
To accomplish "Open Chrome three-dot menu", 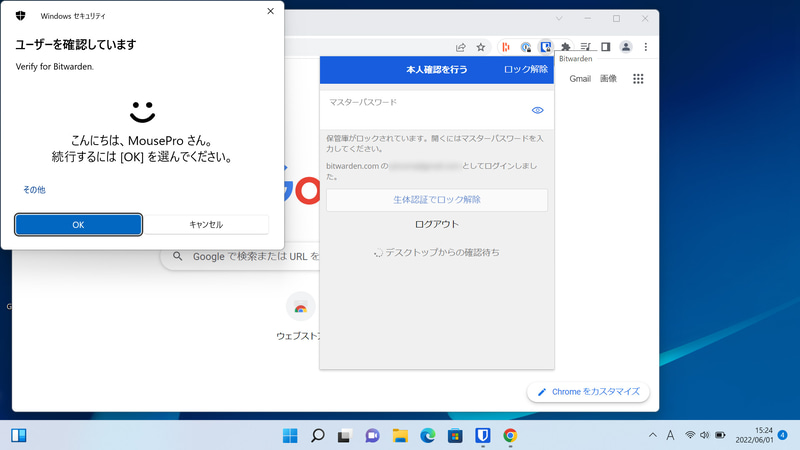I will 645,47.
